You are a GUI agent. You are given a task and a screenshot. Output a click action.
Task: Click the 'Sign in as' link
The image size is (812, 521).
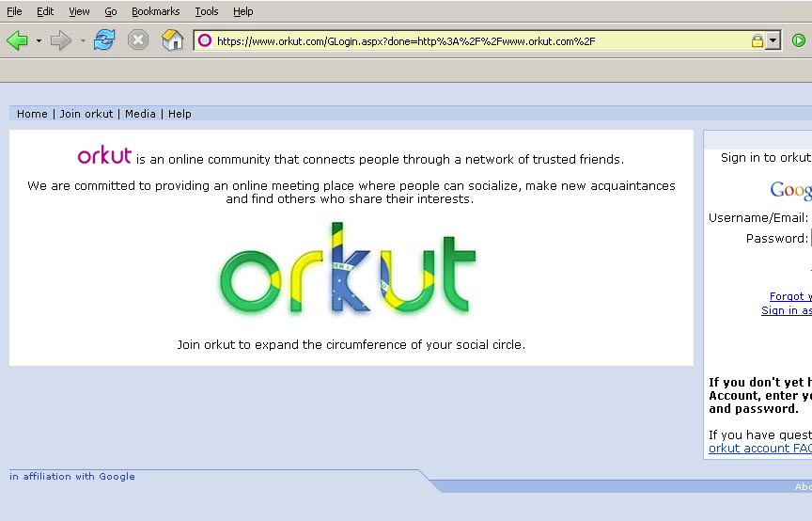click(786, 310)
